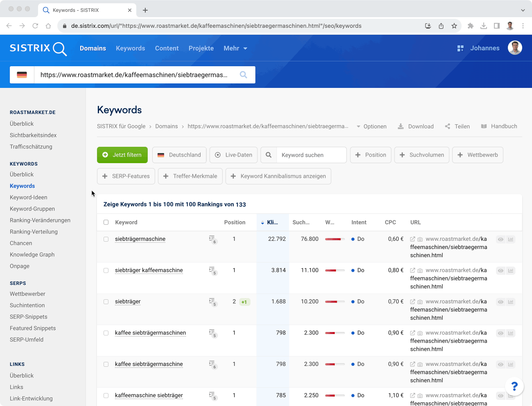The image size is (532, 406).
Task: Click camera snapshot icon for siebträger kaffeemaschine
Action: click(420, 271)
